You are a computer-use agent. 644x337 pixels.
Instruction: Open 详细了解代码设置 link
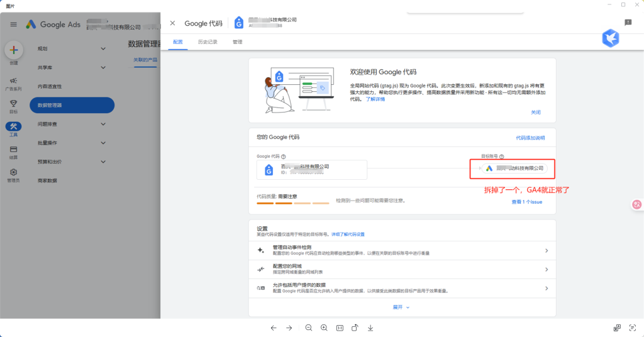348,235
